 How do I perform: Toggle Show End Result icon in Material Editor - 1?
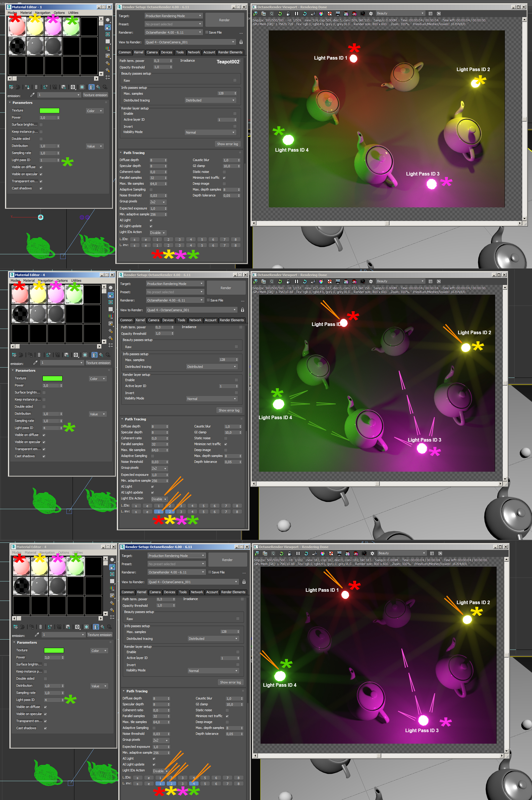coord(91,87)
